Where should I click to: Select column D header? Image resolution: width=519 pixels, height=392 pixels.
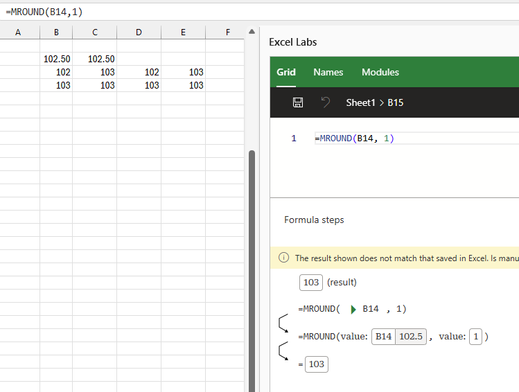click(139, 32)
